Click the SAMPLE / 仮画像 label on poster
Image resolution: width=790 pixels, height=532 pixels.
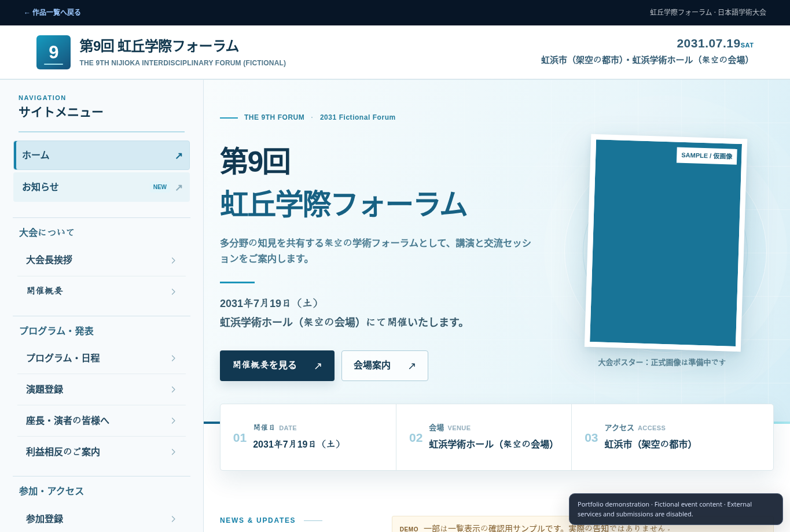[707, 156]
